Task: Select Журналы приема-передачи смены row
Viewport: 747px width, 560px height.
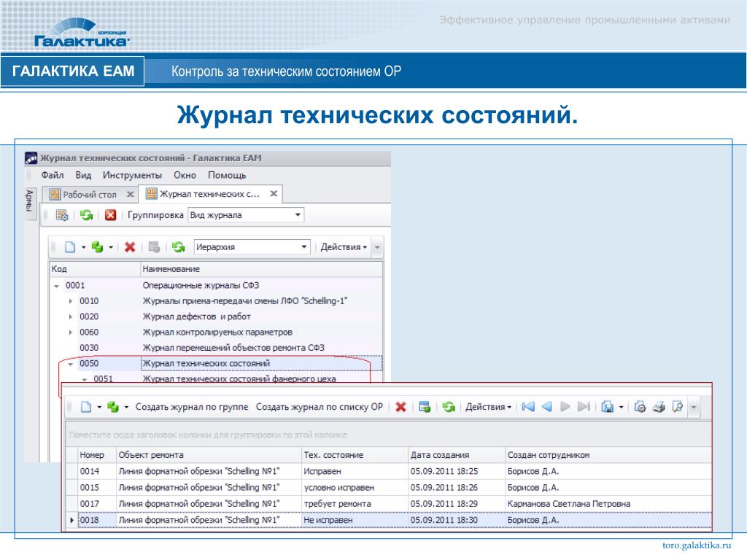Action: click(216, 301)
